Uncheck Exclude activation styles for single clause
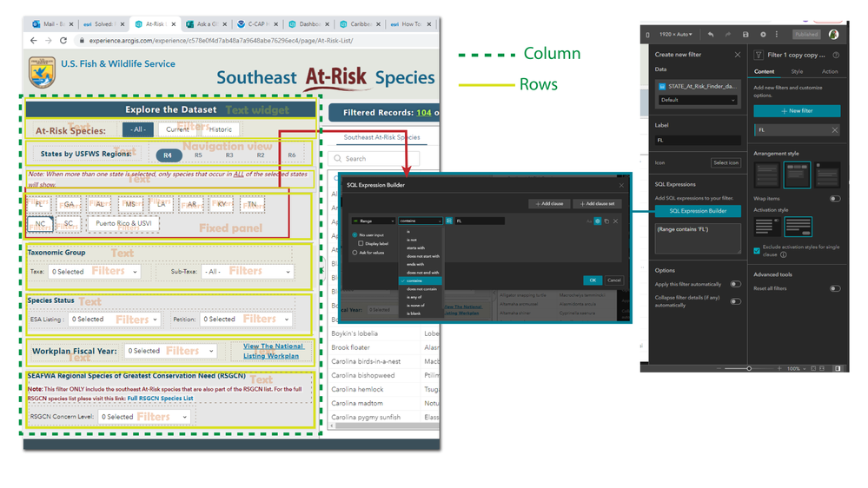This screenshot has width=868, height=488. click(757, 251)
